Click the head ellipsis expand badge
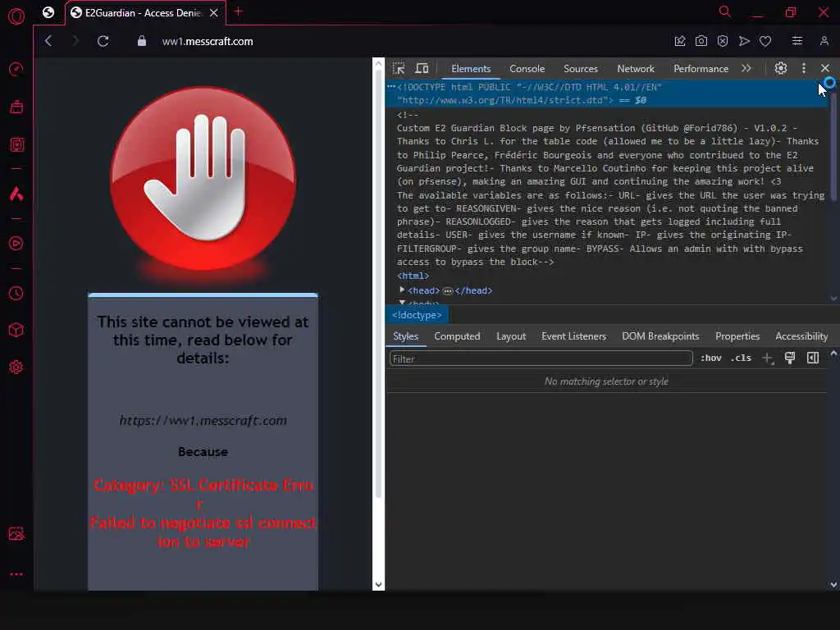 tap(448, 291)
